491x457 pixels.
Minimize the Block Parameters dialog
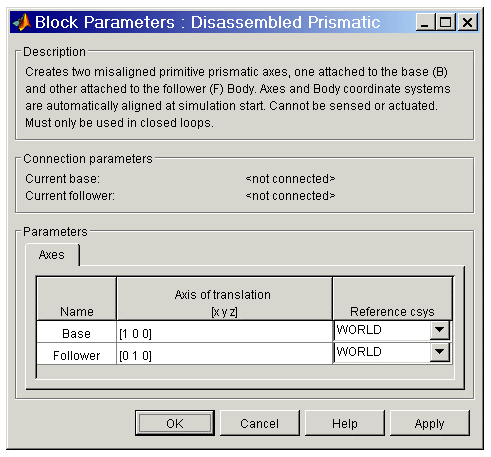(x=425, y=22)
